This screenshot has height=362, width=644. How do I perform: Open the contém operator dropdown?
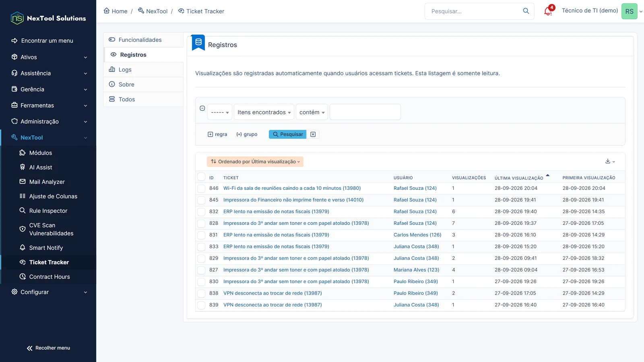coord(312,112)
